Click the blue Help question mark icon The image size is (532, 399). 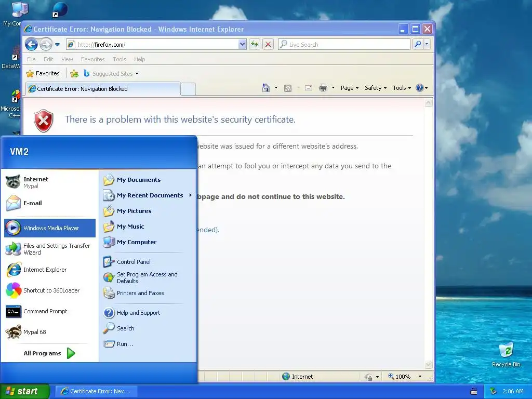(420, 88)
